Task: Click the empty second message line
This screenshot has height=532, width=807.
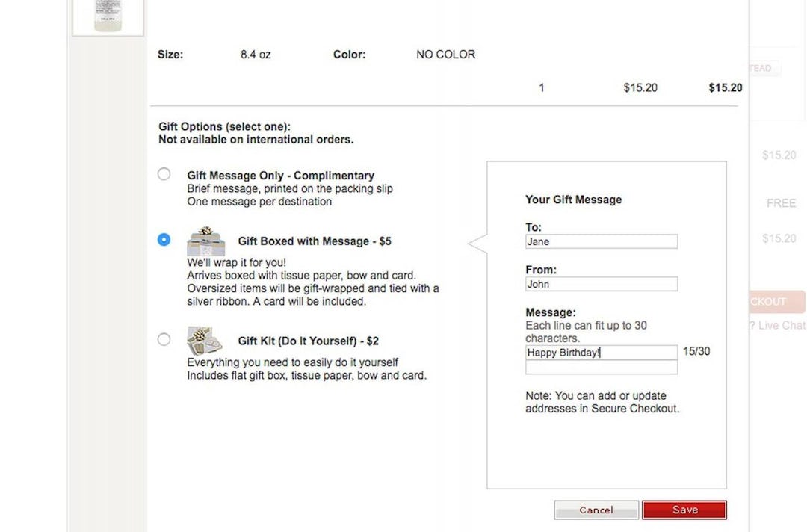Action: 601,368
